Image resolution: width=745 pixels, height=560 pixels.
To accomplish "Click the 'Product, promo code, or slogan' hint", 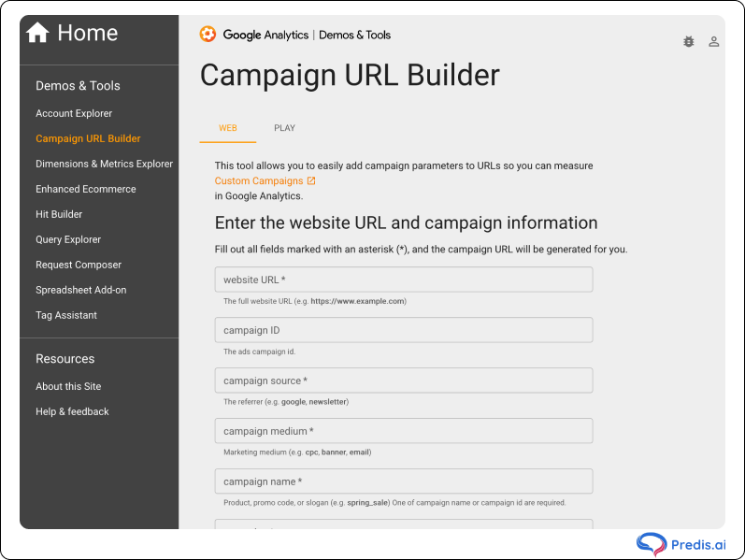I will pos(394,502).
